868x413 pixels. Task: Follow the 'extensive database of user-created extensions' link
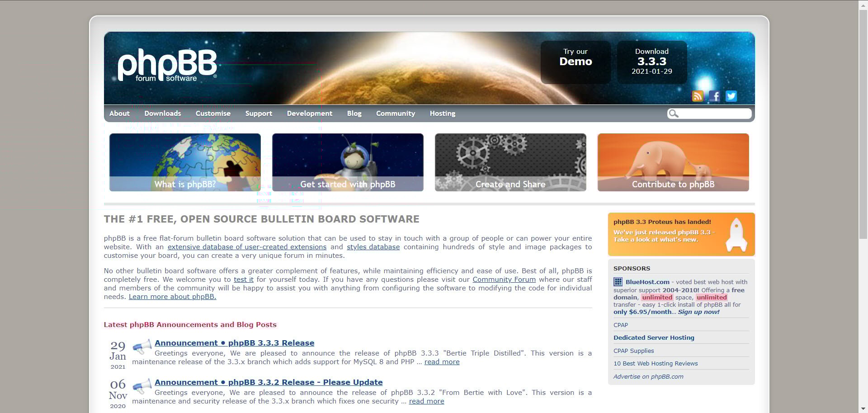click(247, 247)
